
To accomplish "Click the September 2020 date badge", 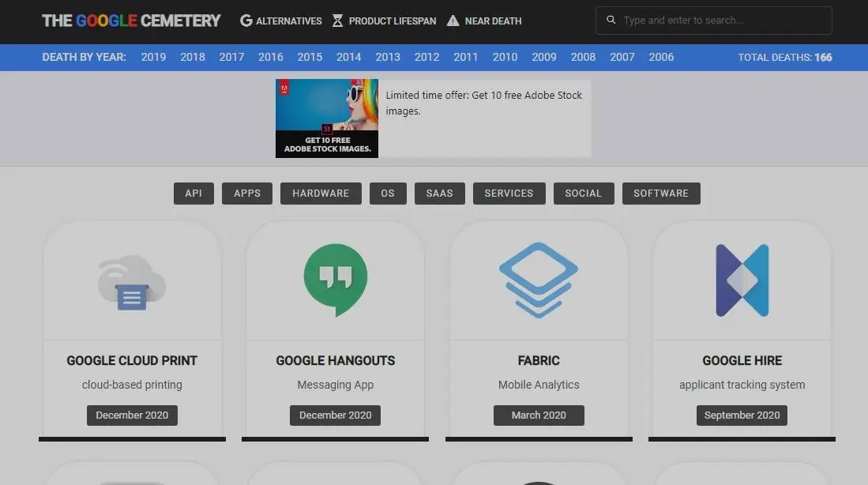I will pyautogui.click(x=742, y=415).
